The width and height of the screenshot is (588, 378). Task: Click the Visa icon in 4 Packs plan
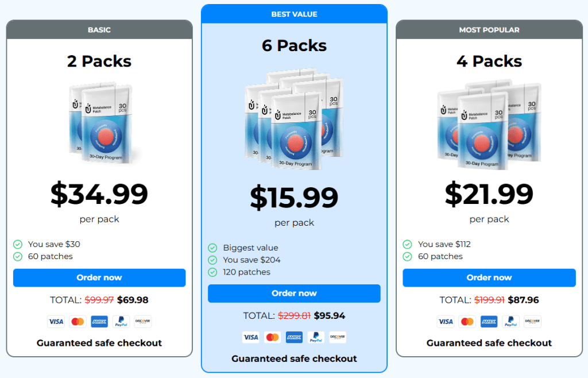point(446,322)
